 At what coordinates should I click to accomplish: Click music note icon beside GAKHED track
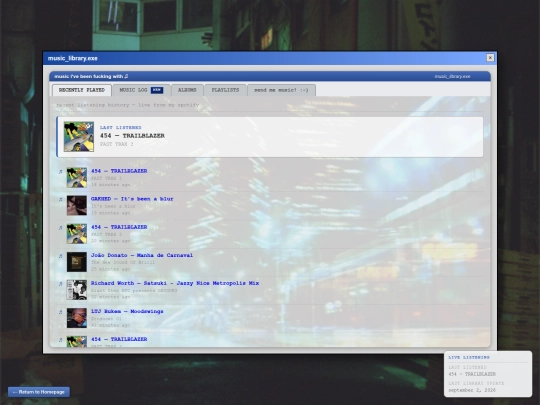[61, 199]
